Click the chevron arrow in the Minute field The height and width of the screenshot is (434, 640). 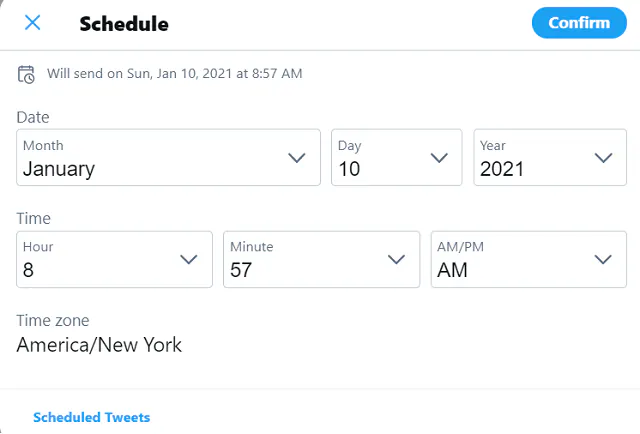tap(396, 259)
